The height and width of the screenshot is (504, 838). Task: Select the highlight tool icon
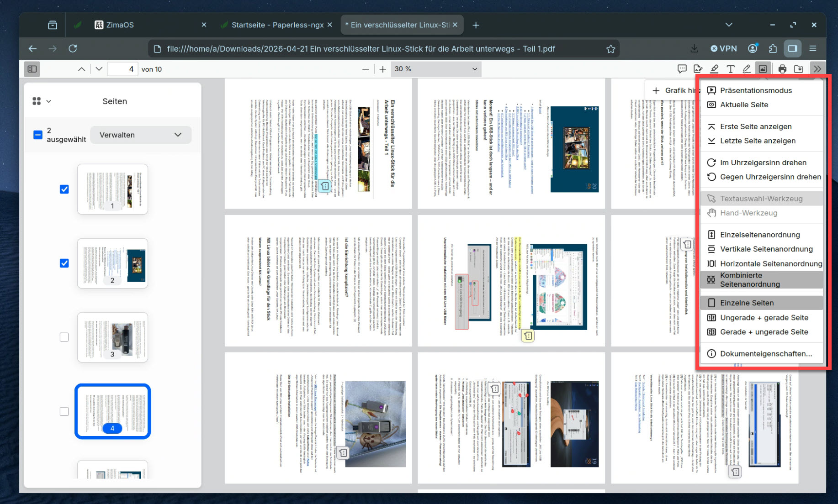click(x=714, y=69)
